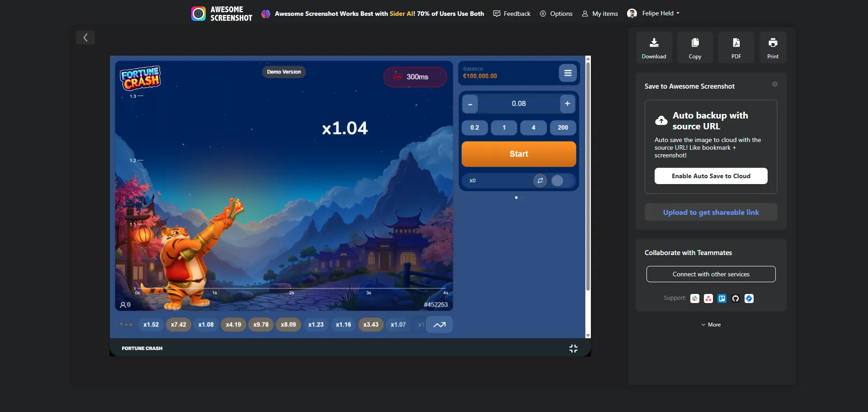
Task: Click the x4.19 history chip
Action: (233, 325)
